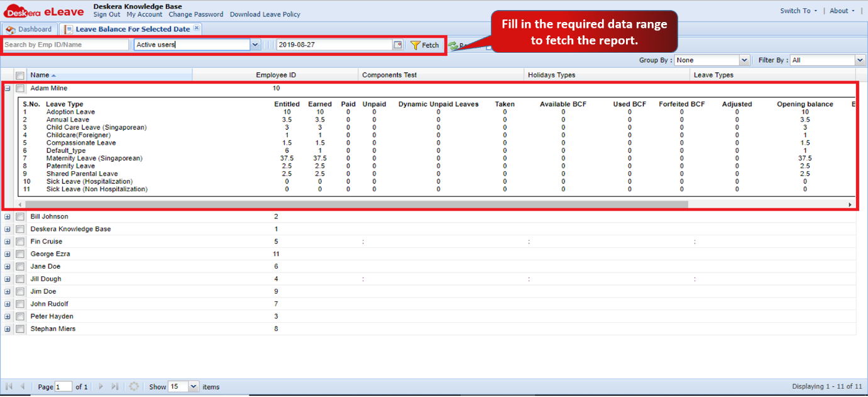Tick the checkbox for Fin Cruise
This screenshot has width=868, height=397.
click(20, 242)
